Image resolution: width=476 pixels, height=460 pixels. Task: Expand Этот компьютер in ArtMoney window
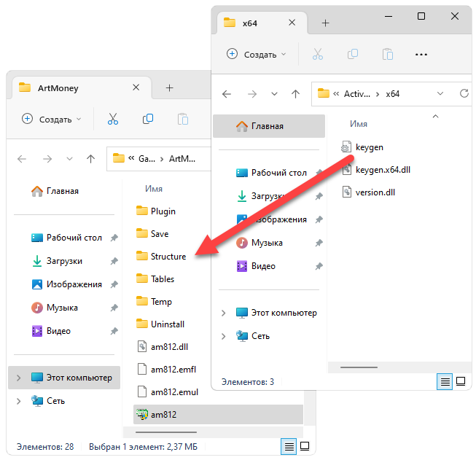click(18, 378)
